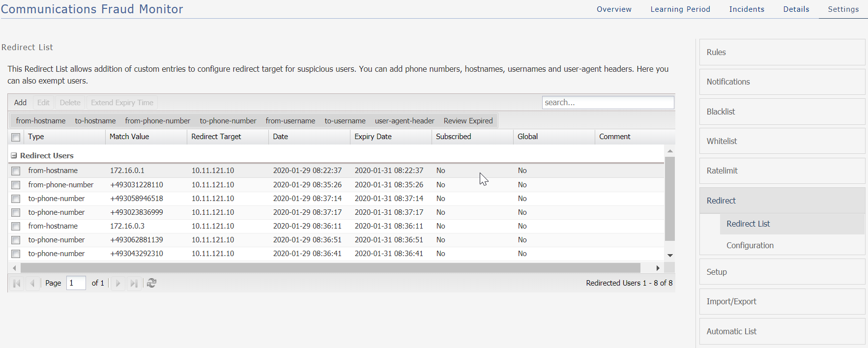Viewport: 868px width, 348px height.
Task: Sort by Subscribed column header
Action: pos(472,137)
